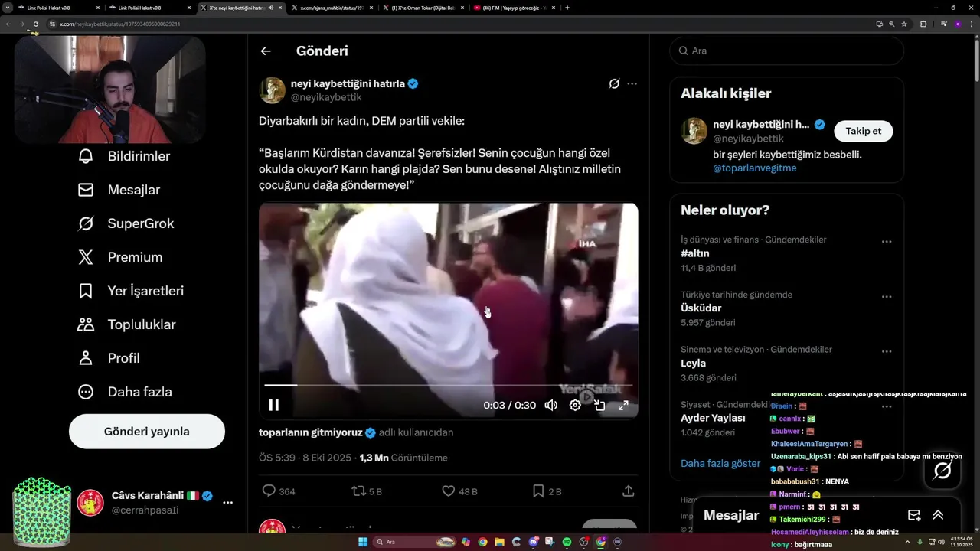Expand the Mesajlar drawer with double chevron
Image resolution: width=980 pixels, height=551 pixels.
938,515
